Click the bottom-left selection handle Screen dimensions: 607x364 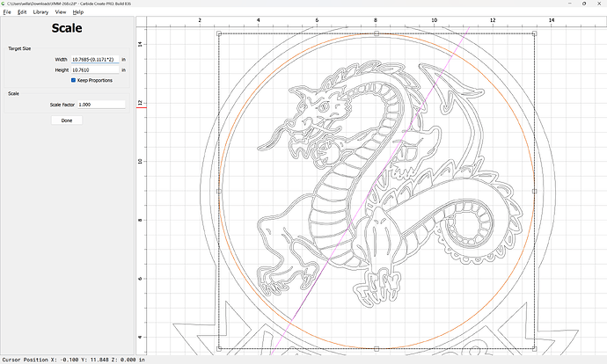pos(219,348)
